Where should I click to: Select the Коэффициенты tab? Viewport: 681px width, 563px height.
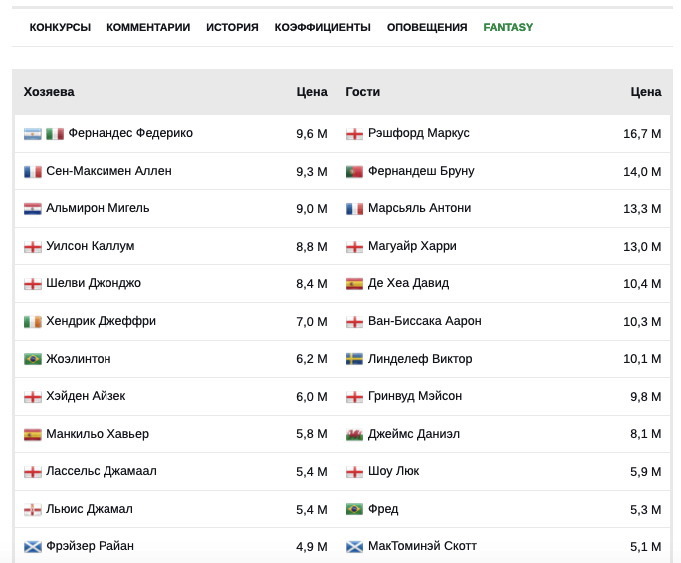[x=323, y=27]
